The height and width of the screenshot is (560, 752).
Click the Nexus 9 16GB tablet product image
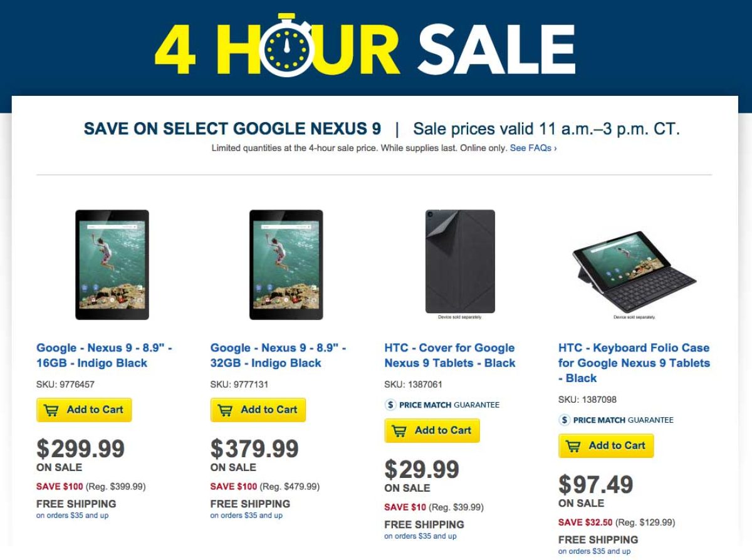coord(112,264)
